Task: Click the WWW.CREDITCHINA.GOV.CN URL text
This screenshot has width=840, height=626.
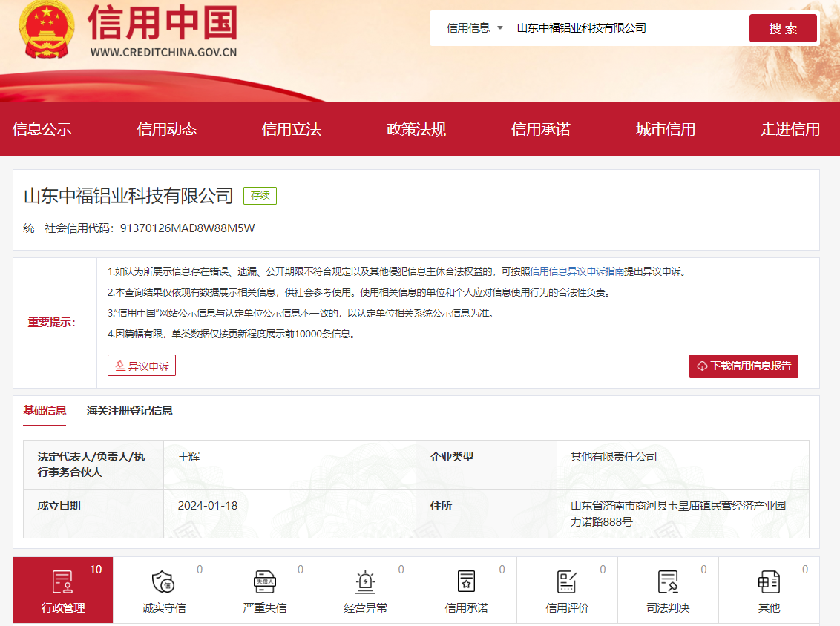Action: pyautogui.click(x=163, y=53)
